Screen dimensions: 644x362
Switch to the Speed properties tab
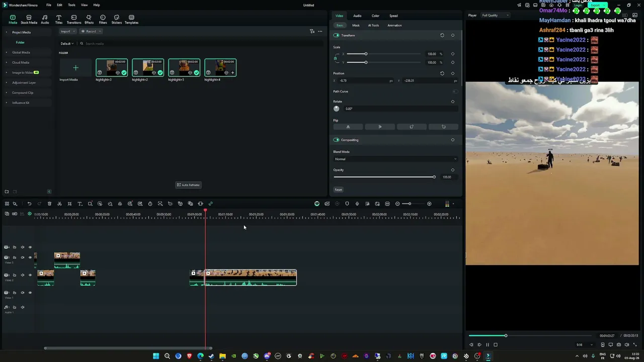[x=393, y=16]
